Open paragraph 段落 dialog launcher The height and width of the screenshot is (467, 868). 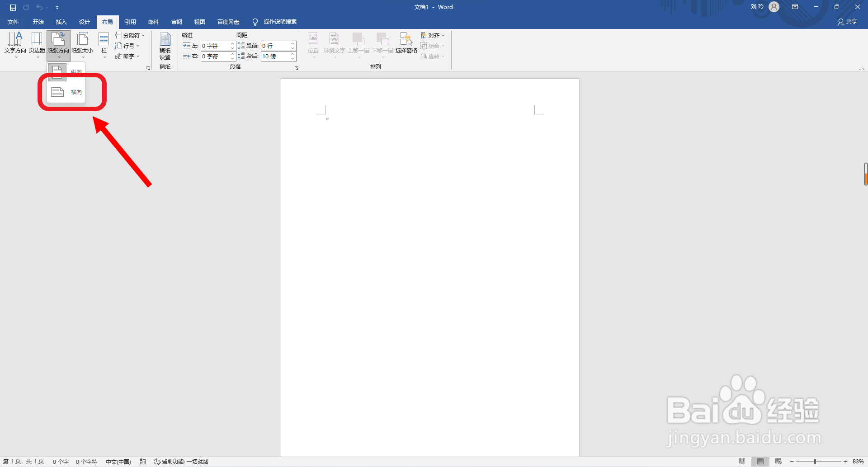tap(297, 68)
